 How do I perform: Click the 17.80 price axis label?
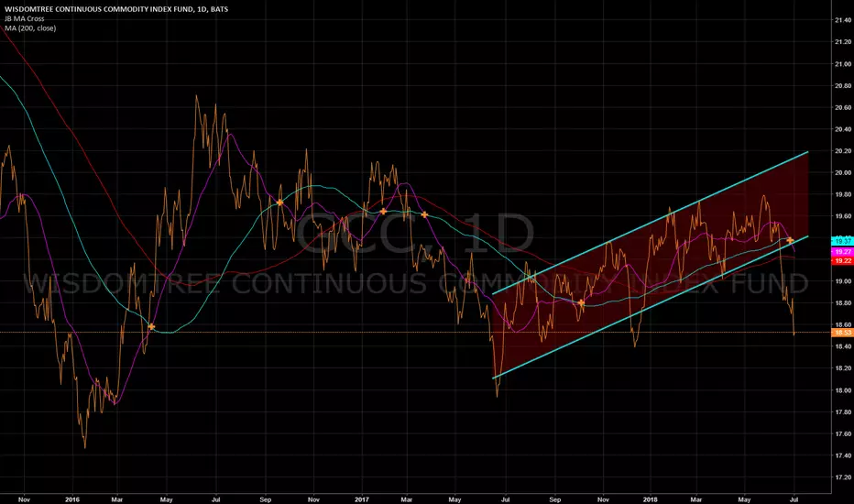click(x=843, y=412)
